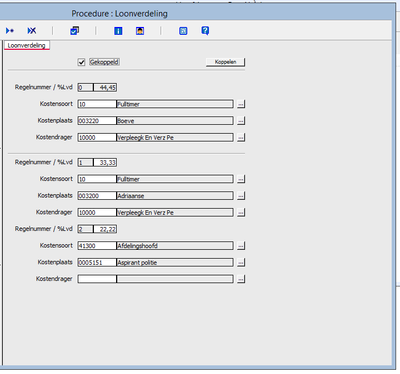
Task: Click the Koppelen button
Action: click(x=225, y=62)
